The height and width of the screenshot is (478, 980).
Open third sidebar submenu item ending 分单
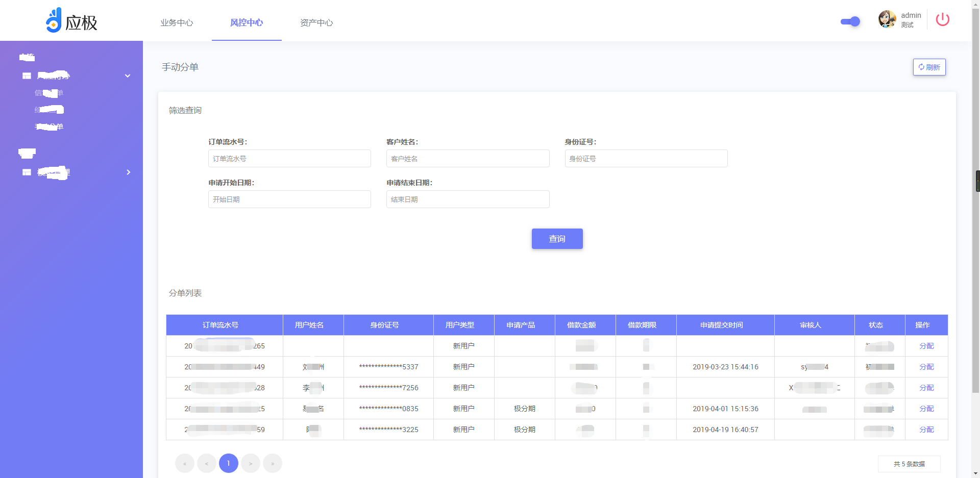click(49, 127)
